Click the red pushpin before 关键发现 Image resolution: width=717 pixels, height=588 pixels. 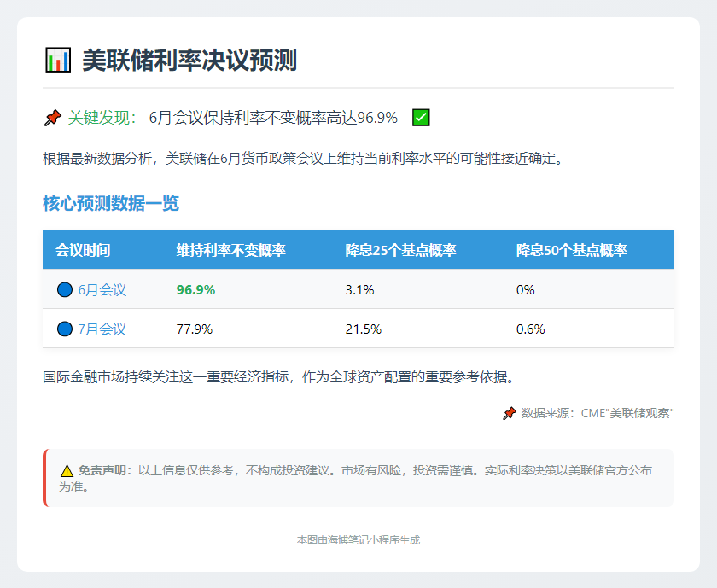[53, 118]
